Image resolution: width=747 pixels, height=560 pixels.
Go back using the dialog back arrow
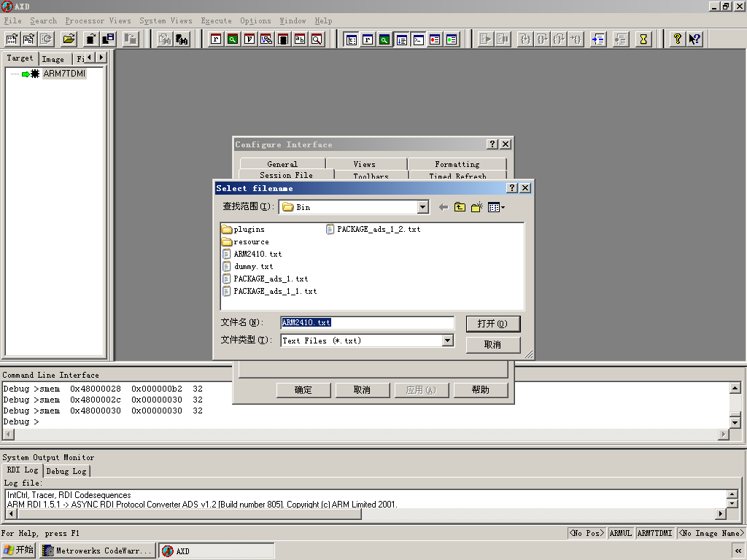click(444, 207)
